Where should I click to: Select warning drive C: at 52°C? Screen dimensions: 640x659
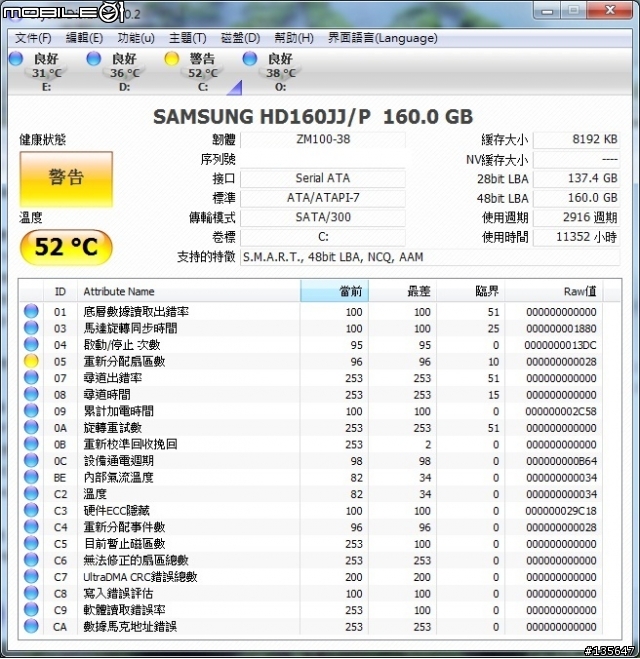click(x=193, y=71)
